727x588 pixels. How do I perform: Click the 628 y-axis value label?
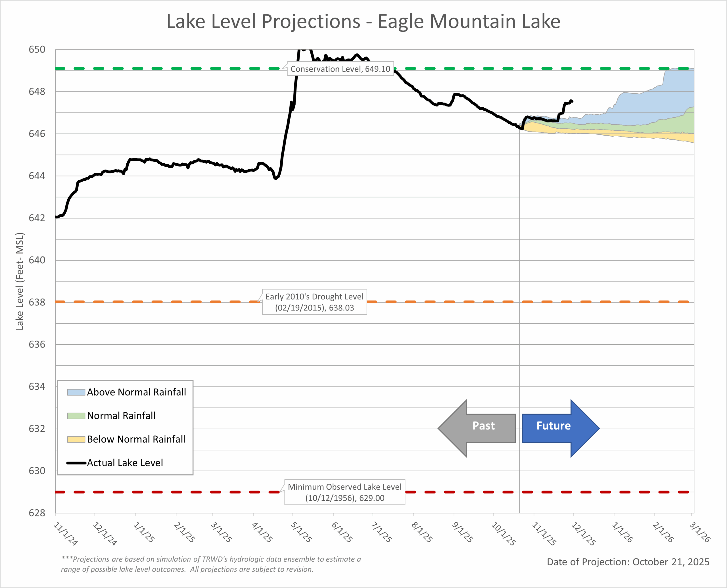click(x=37, y=513)
